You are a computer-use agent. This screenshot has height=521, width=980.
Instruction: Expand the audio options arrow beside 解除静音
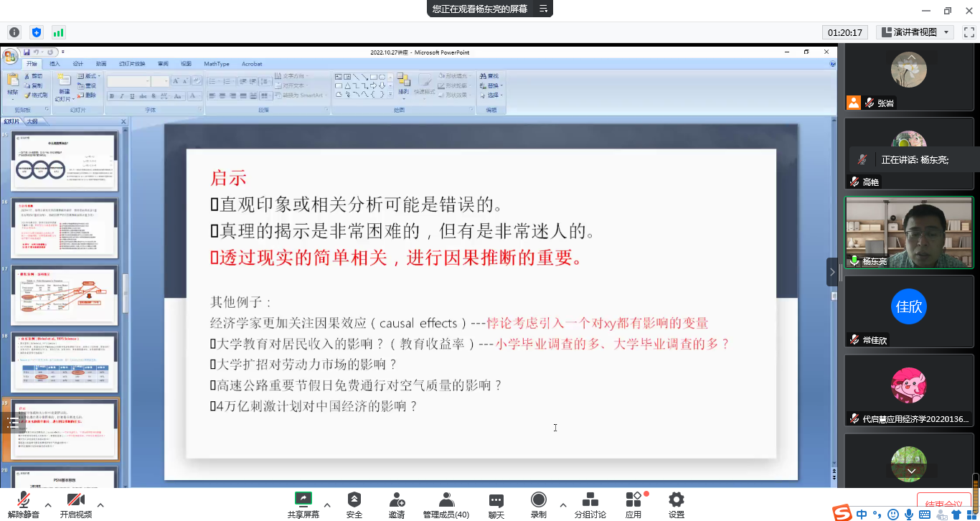48,504
